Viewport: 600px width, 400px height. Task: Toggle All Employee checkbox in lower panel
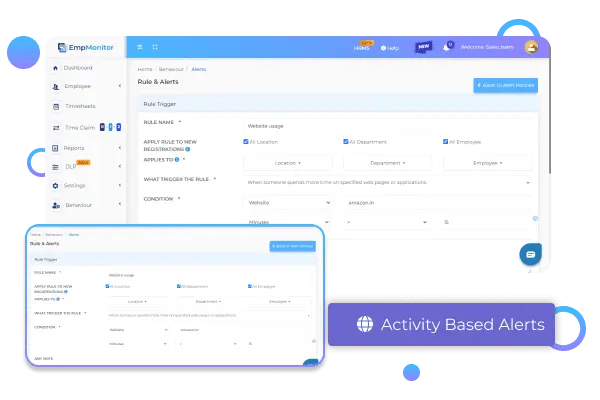point(250,286)
